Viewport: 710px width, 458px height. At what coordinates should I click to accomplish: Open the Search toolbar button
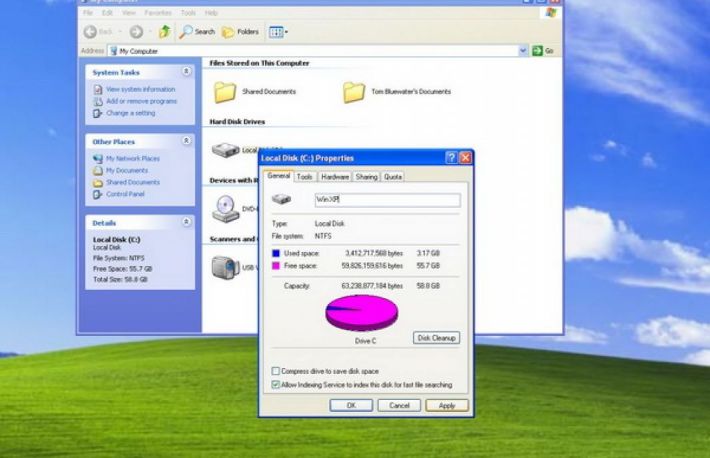[197, 32]
